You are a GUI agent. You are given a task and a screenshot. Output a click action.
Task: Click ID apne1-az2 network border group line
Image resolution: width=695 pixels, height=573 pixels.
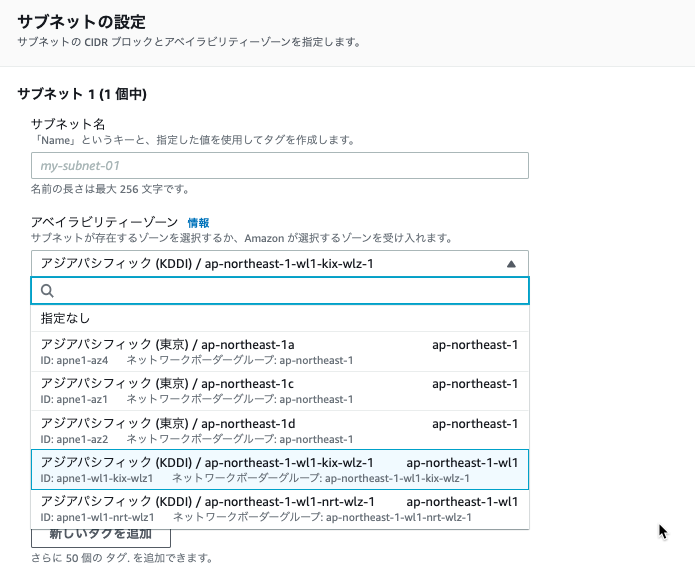(197, 439)
